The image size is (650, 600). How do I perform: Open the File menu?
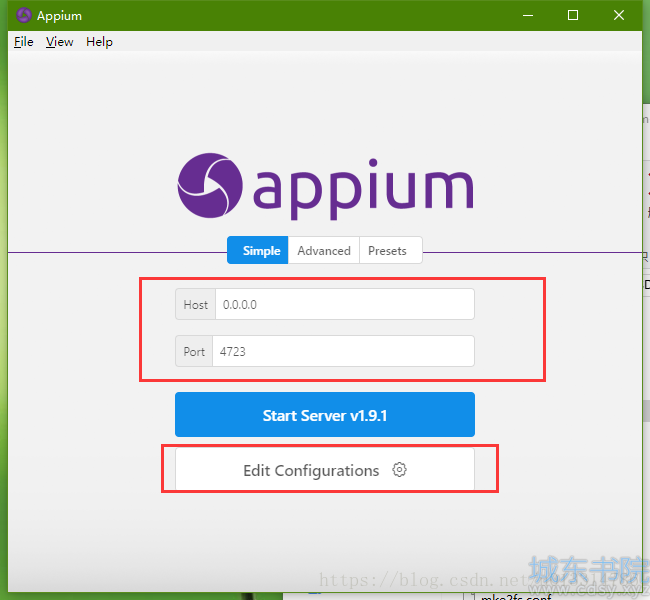(24, 42)
